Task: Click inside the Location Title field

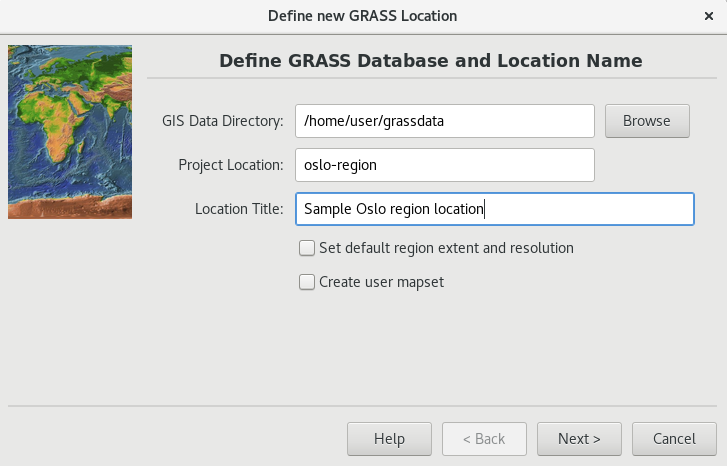Action: (495, 209)
